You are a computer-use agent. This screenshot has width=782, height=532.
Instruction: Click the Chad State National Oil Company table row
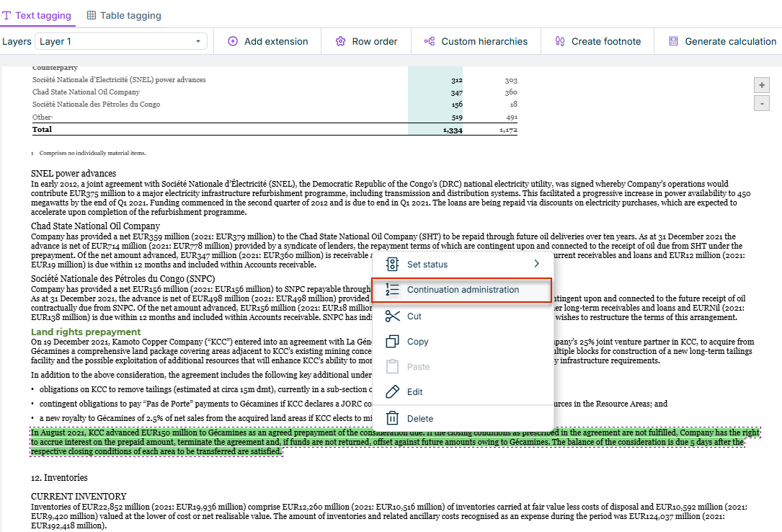coord(275,92)
